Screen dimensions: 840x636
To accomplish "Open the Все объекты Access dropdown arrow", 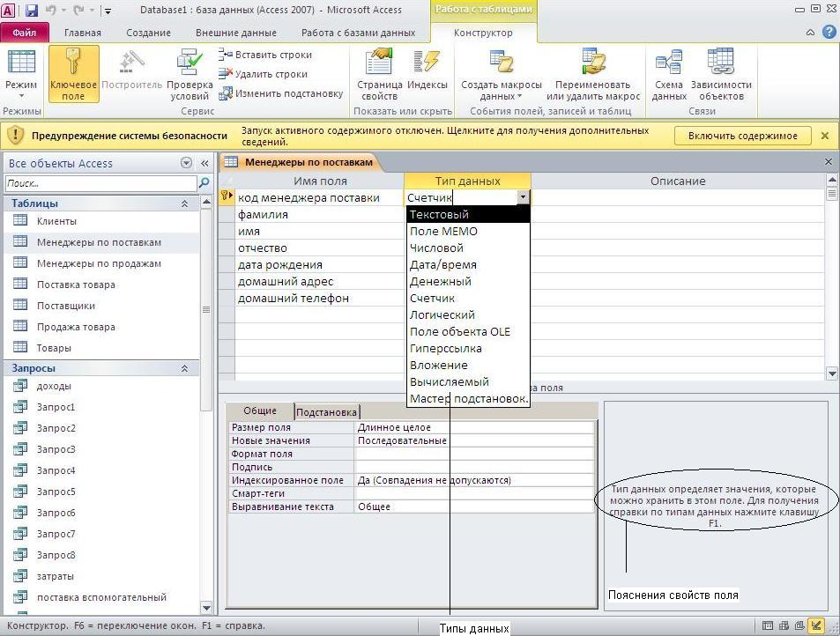I will (186, 163).
